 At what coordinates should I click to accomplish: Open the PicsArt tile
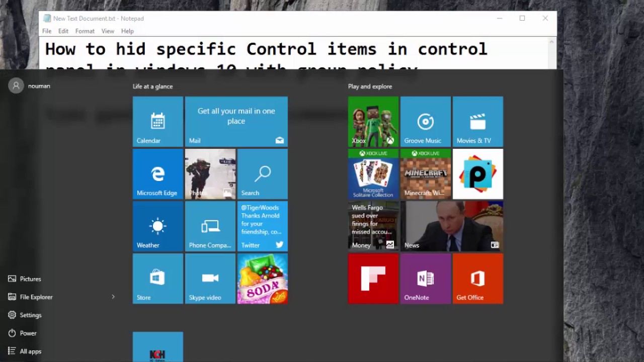478,174
